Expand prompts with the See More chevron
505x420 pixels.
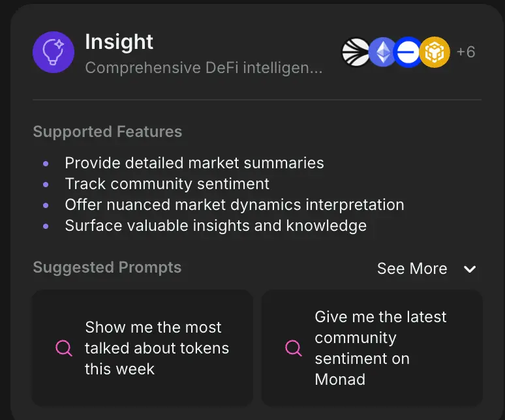[470, 269]
